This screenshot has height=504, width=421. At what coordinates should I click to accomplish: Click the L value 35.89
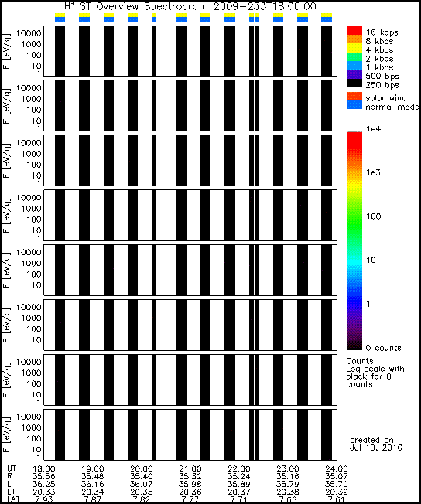[239, 484]
